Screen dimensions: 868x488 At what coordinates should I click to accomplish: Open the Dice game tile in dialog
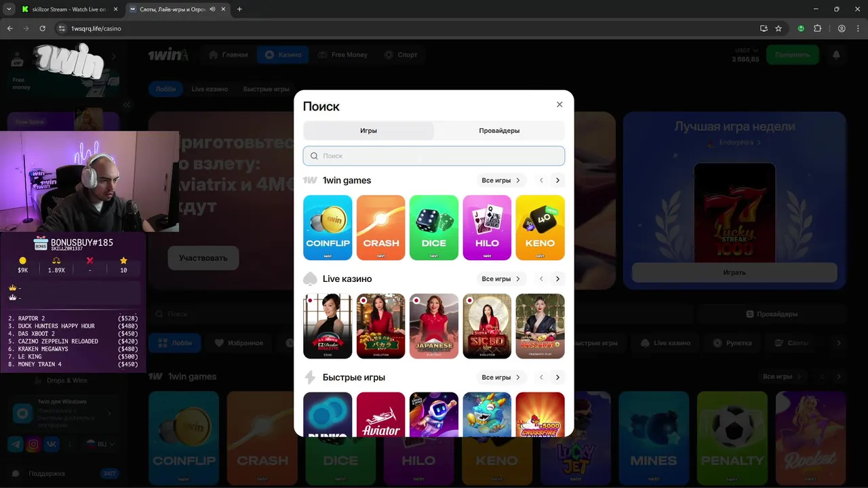point(434,228)
